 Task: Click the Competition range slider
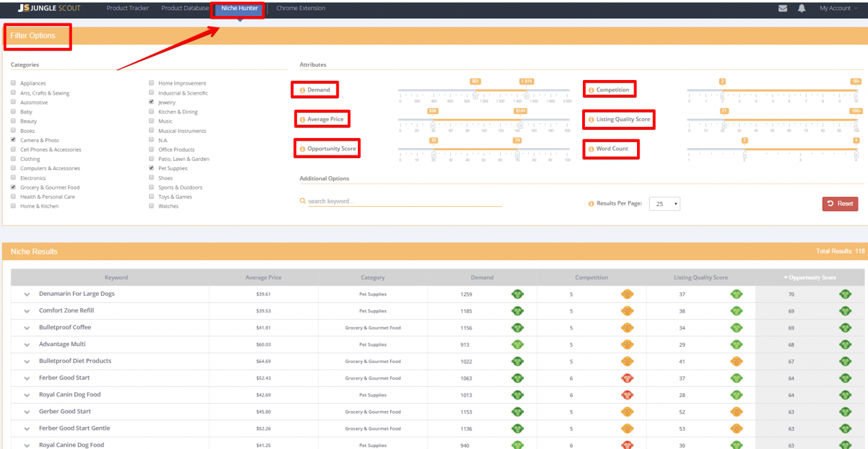click(773, 90)
